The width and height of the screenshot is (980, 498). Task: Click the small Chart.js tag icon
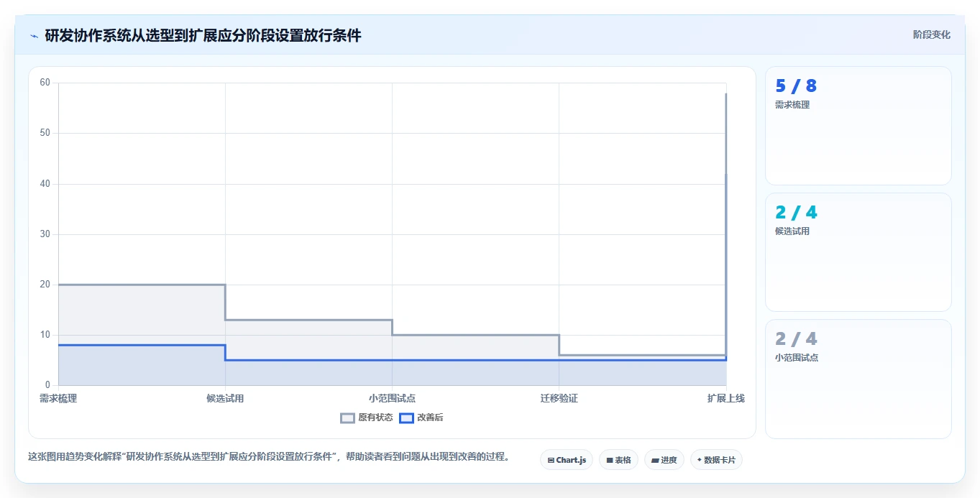[551, 460]
